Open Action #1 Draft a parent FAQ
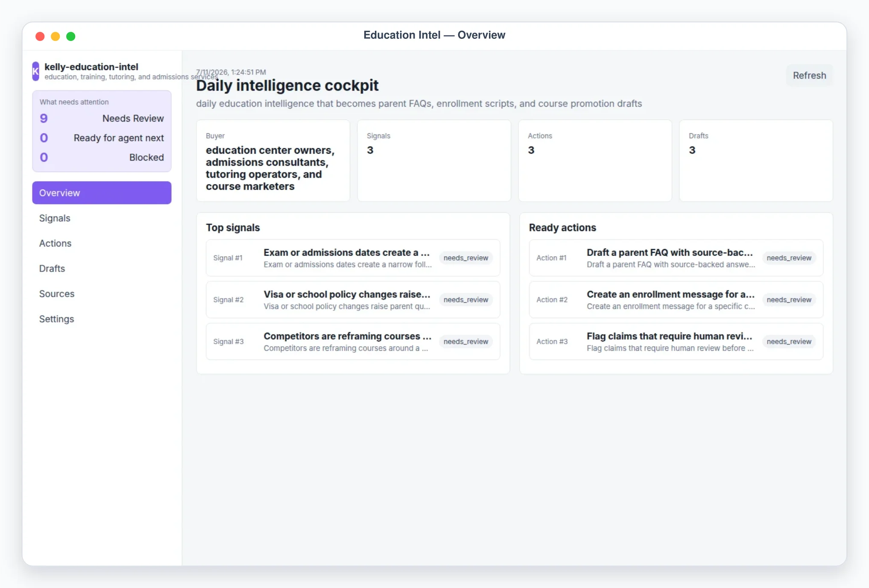This screenshot has width=869, height=588. point(676,258)
